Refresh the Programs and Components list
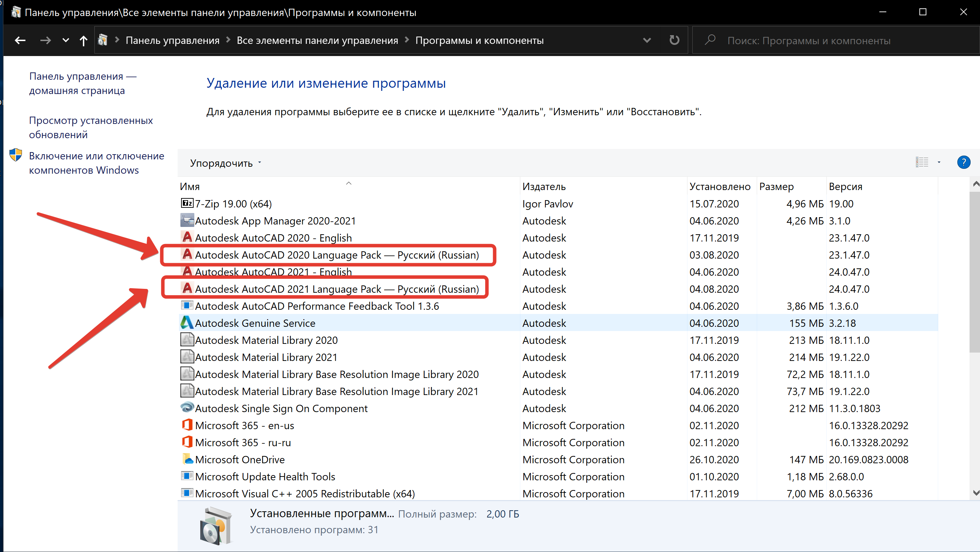Screen dimensions: 980x552 [674, 40]
